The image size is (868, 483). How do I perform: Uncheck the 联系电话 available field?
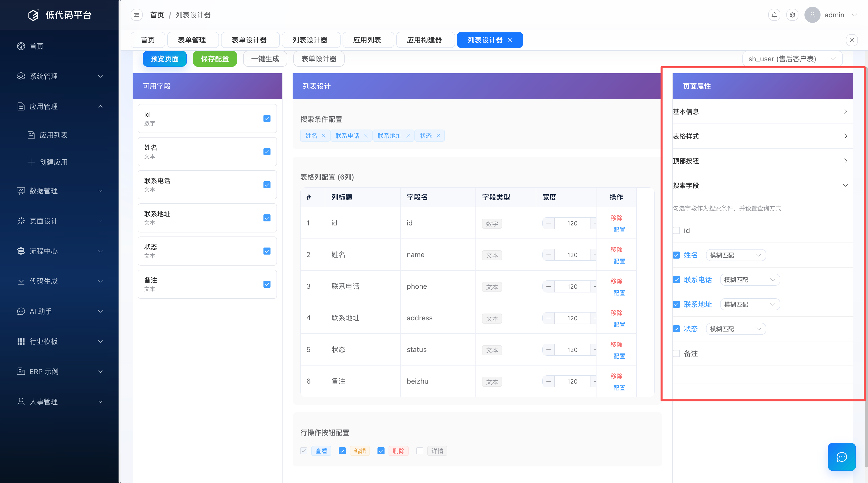click(x=267, y=185)
